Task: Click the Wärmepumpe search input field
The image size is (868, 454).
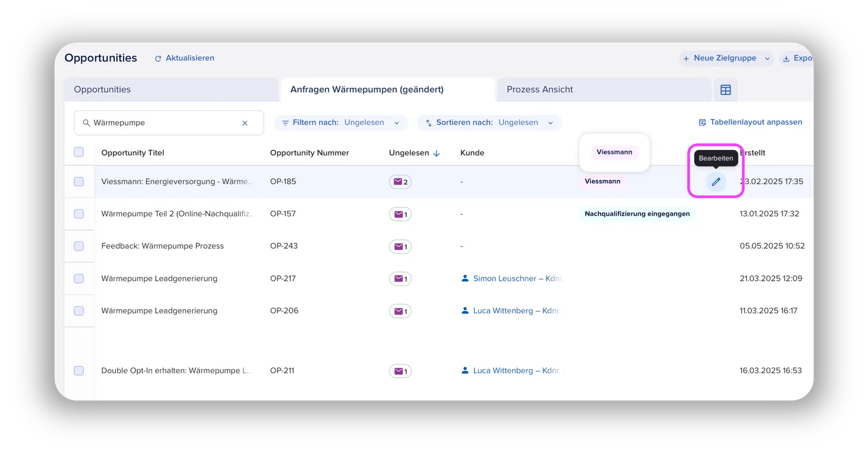Action: 169,123
